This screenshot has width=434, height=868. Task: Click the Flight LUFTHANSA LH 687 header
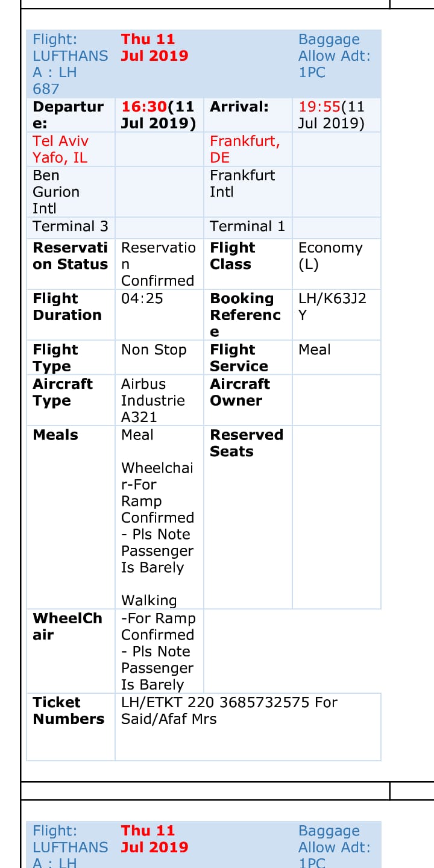coord(70,64)
